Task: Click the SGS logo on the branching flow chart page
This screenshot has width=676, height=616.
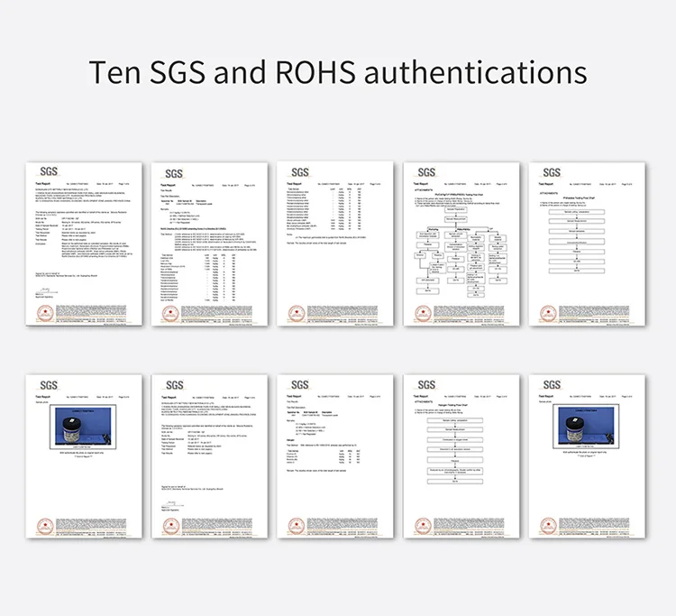Action: click(426, 172)
